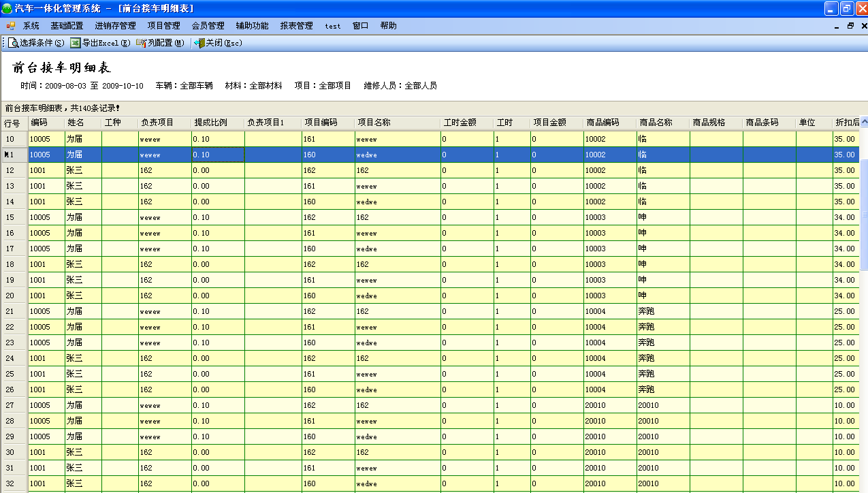868x493 pixels.
Task: Click 商品名称 cell 呻 in row 16
Action: click(663, 233)
